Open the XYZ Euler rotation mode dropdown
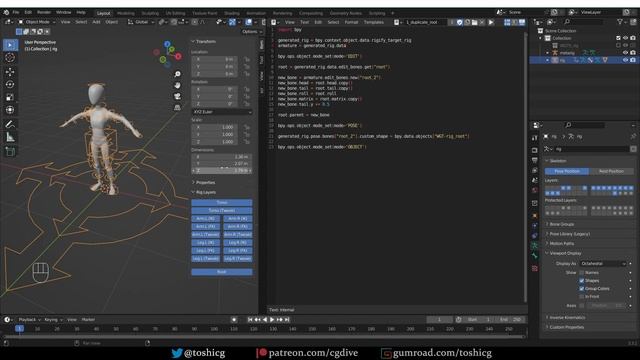Viewport: 640px width, 360px height. (222, 112)
